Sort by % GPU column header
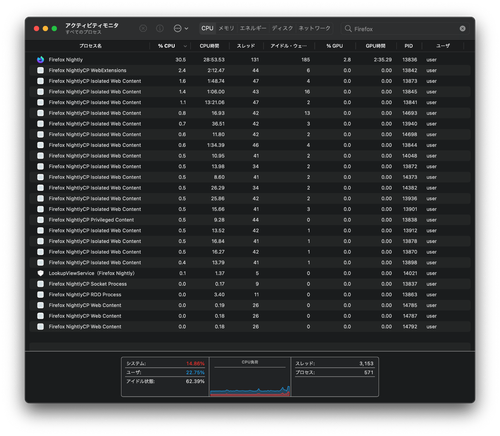 pyautogui.click(x=335, y=46)
